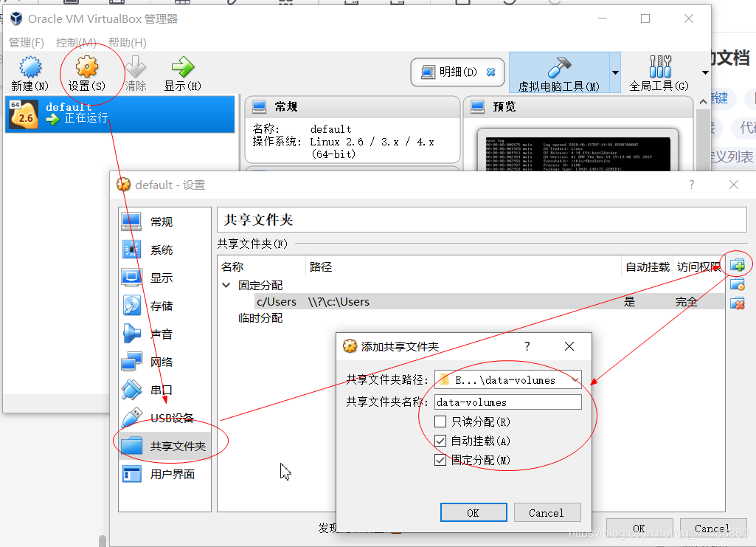756x547 pixels.
Task: Select Shared Folders (共享文件夹) category
Action: click(165, 446)
